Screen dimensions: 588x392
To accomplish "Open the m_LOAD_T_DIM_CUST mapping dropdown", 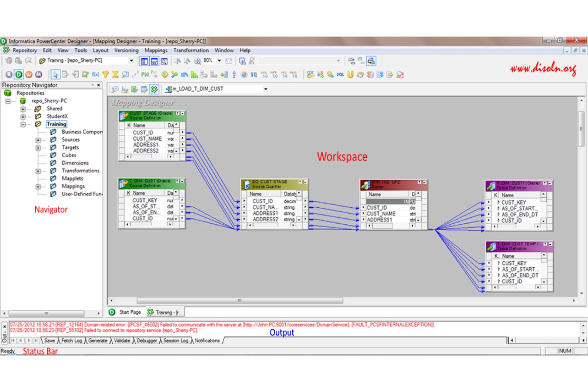I will [265, 89].
